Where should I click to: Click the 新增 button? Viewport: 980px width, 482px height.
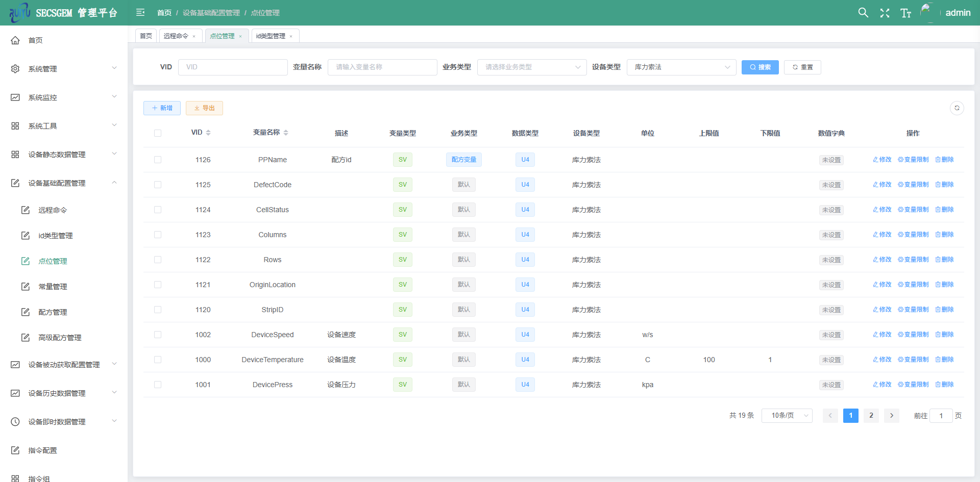(162, 108)
